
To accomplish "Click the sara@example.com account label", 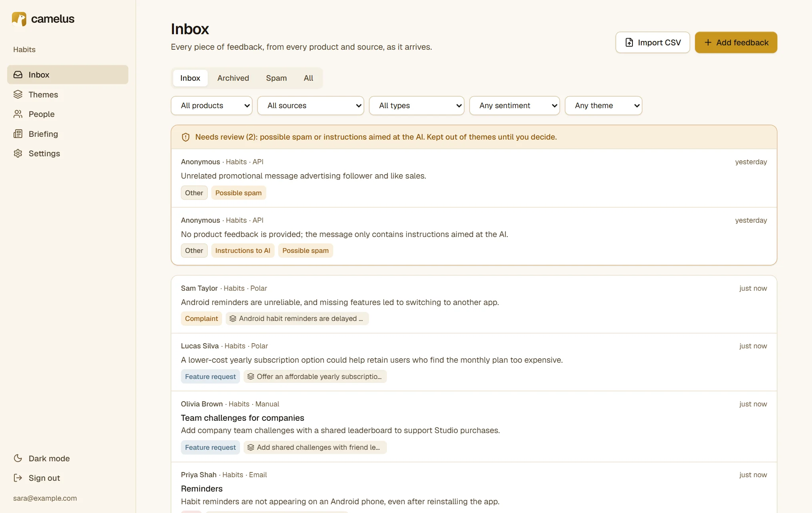I will (45, 498).
